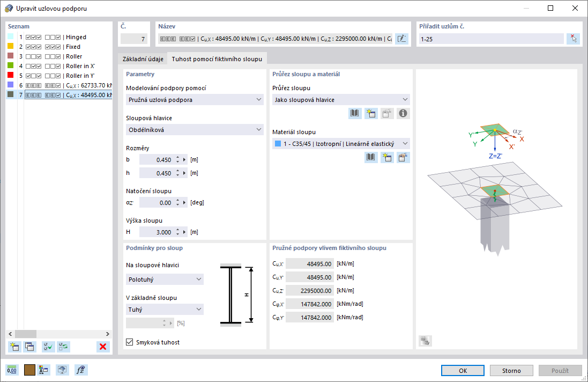
Task: Open the formula fx icon
Action: click(x=80, y=370)
